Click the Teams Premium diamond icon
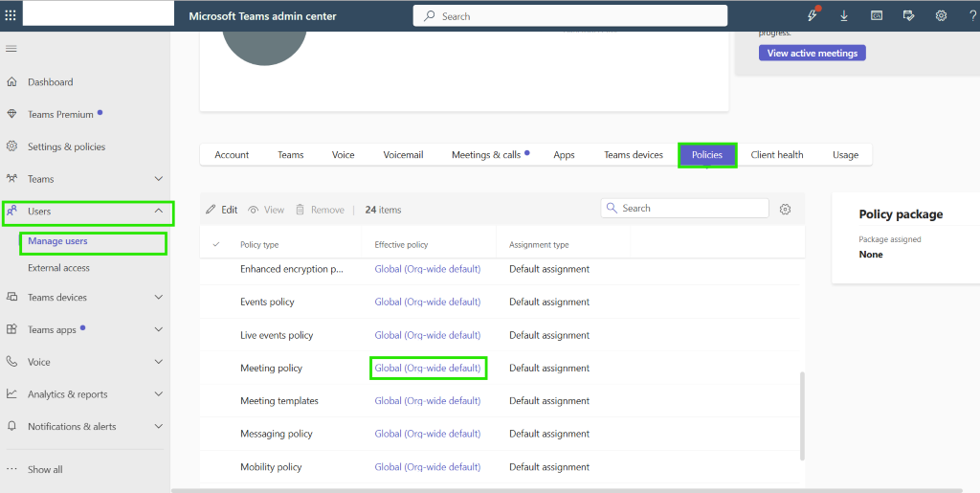Viewport: 980px width, 493px height. [11, 114]
